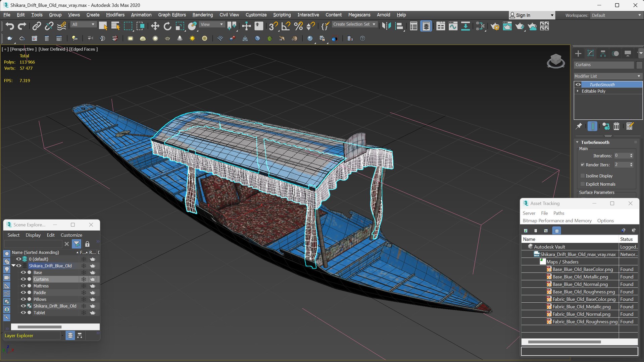Toggle Angle Snap icon
Viewport: 644px width, 362px height.
(x=286, y=26)
